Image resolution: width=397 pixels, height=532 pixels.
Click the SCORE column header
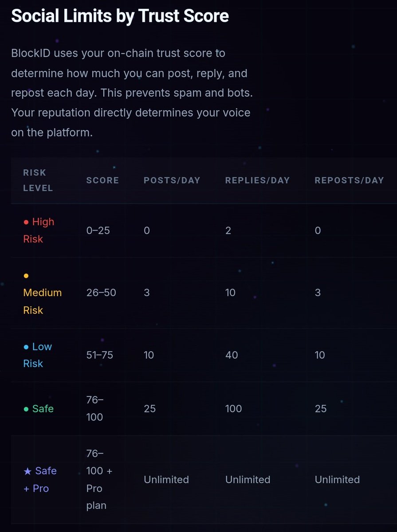coord(102,180)
